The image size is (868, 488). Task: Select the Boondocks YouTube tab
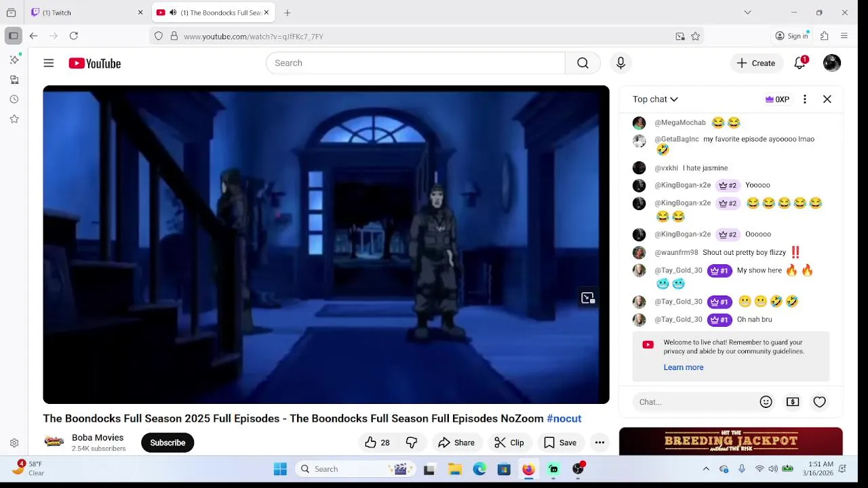pos(213,13)
